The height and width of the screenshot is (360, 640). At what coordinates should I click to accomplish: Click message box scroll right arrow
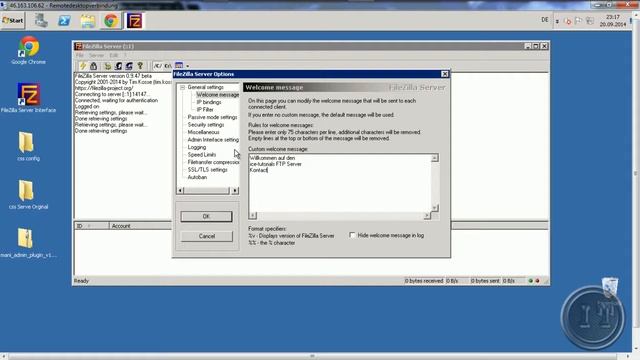[x=427, y=216]
